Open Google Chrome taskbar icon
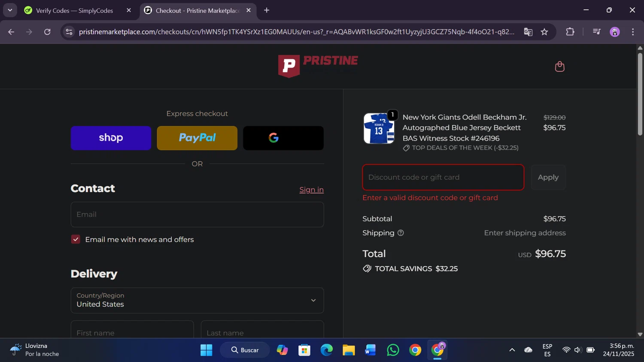This screenshot has height=362, width=644. pyautogui.click(x=415, y=350)
